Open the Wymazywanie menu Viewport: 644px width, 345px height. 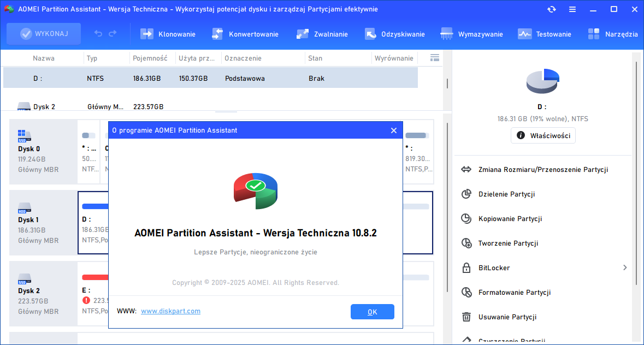pos(471,34)
